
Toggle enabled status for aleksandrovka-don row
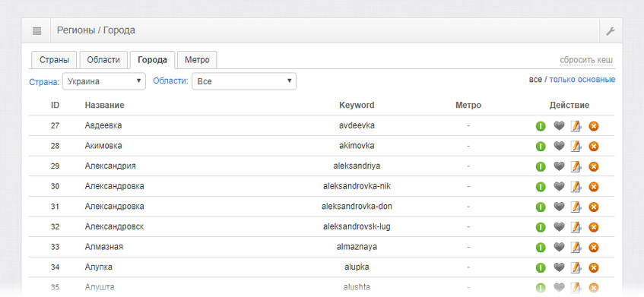pos(541,207)
